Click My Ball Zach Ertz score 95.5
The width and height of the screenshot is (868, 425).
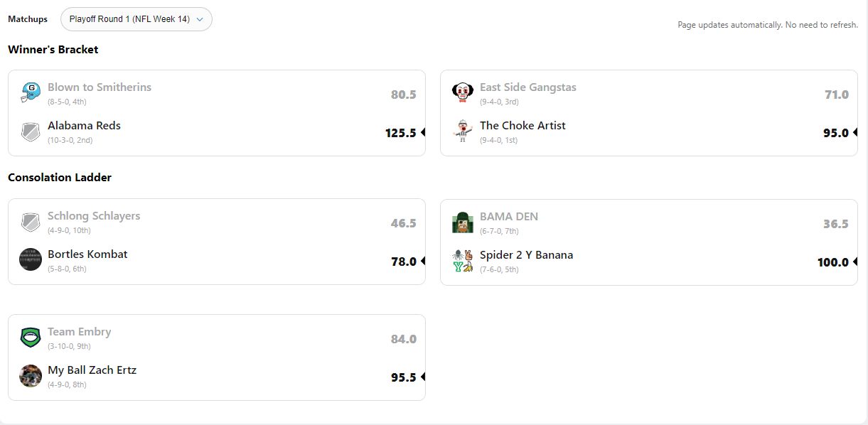[x=403, y=377]
